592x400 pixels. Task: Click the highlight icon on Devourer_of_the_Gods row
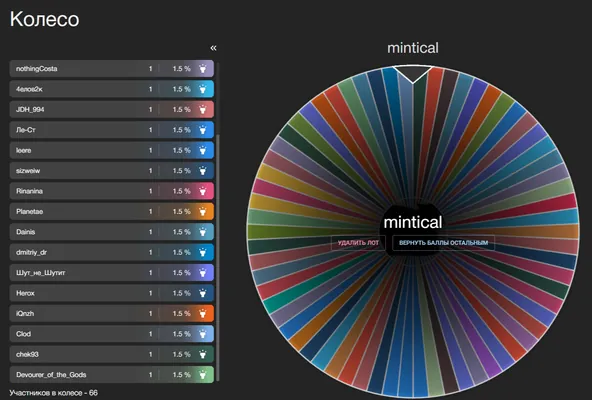[203, 375]
